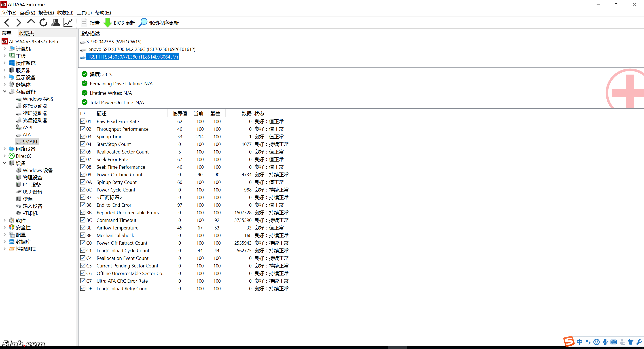This screenshot has width=644, height=349.
Task: Click the driver update magnifier icon
Action: 143,23
